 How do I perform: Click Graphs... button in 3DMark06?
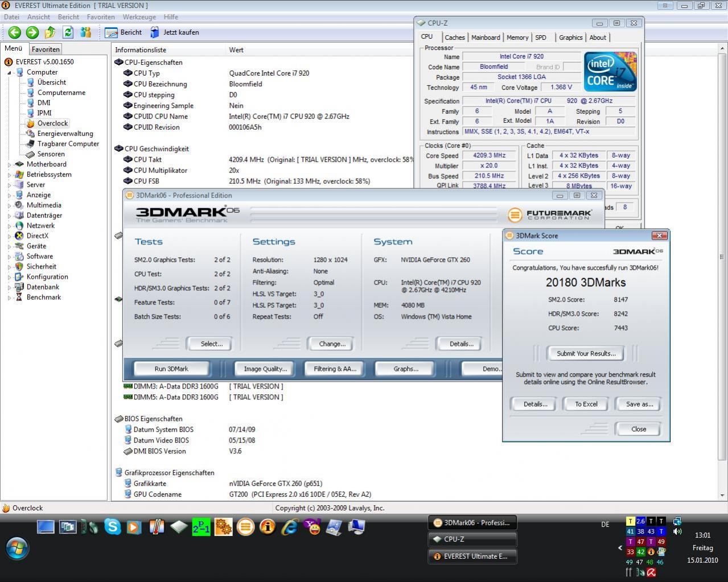[406, 369]
